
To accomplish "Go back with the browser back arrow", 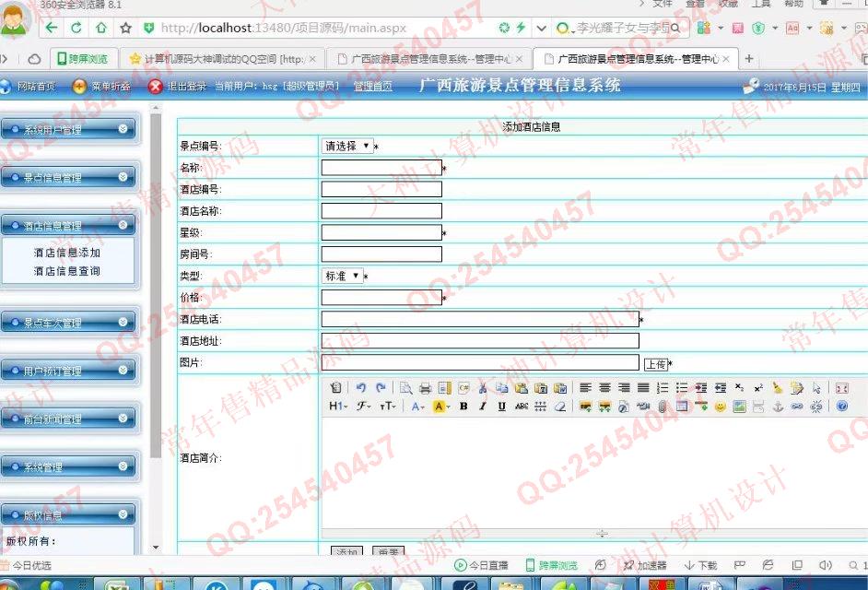I will point(51,27).
